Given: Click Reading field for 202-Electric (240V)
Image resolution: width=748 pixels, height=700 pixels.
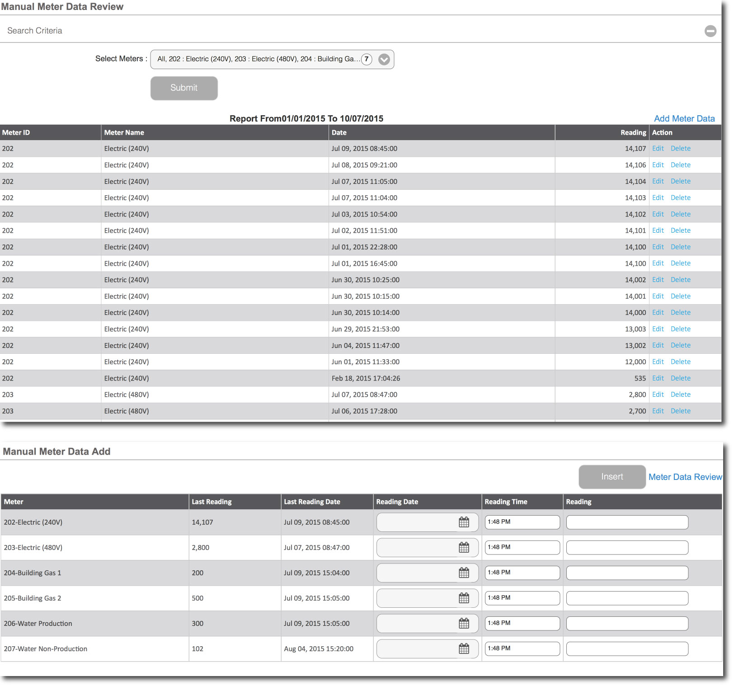Looking at the screenshot, I should [x=627, y=522].
